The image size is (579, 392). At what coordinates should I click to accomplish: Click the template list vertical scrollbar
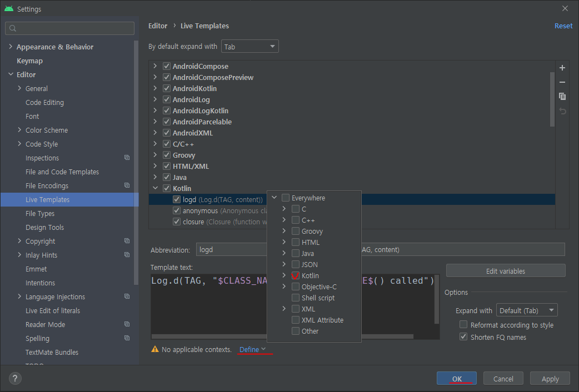pyautogui.click(x=552, y=99)
